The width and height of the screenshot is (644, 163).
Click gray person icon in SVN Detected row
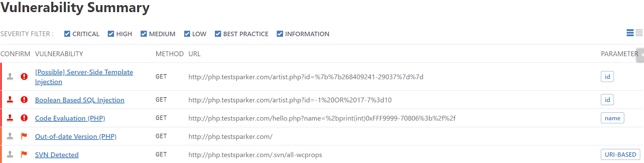[10, 155]
